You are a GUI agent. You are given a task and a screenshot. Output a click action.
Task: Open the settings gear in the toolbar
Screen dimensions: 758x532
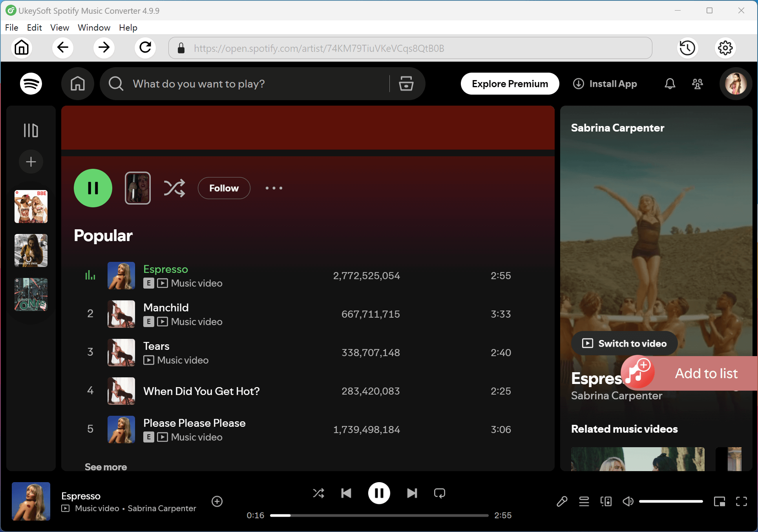725,48
